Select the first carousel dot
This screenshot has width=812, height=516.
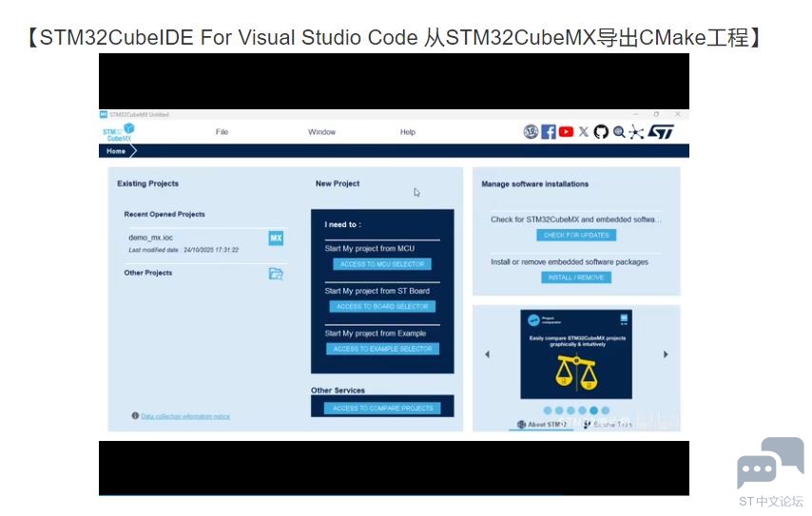click(x=548, y=411)
